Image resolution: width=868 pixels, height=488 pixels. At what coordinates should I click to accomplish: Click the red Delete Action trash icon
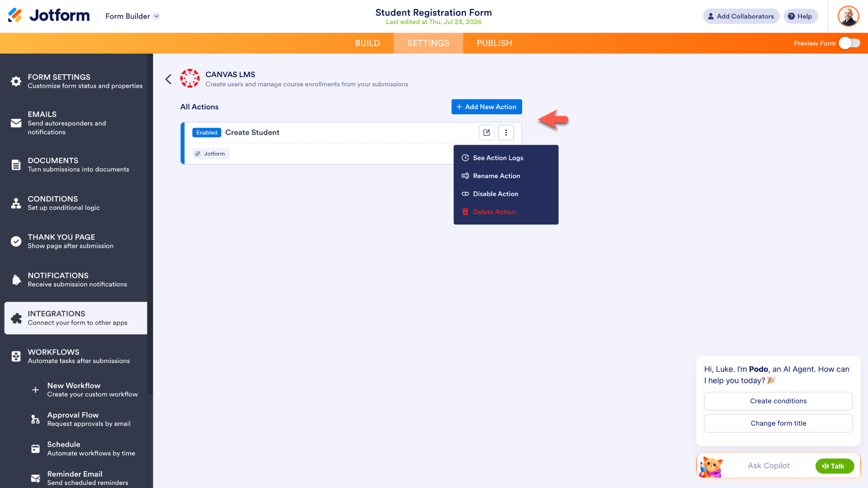pyautogui.click(x=465, y=212)
